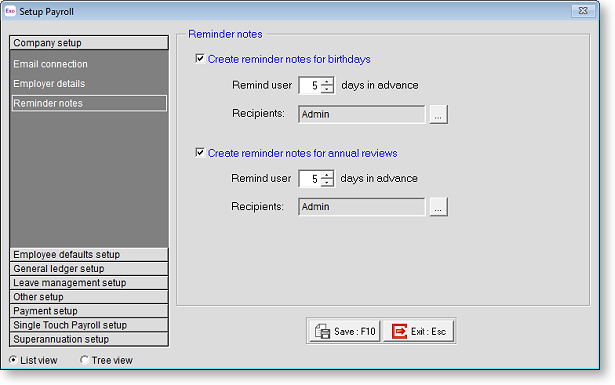Click the Save F10 disk icon
The width and height of the screenshot is (615, 385).
(322, 331)
